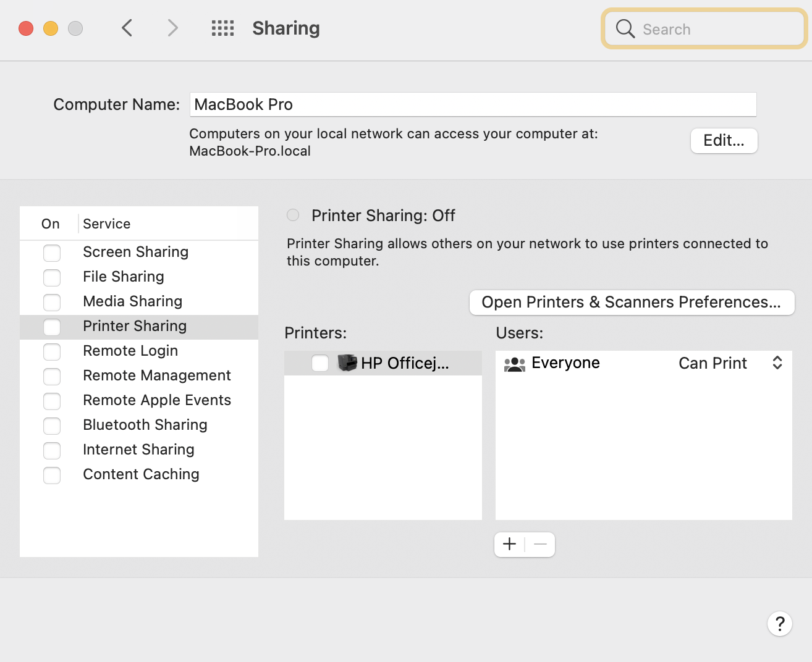This screenshot has width=812, height=662.
Task: Click the magnifying glass search icon
Action: click(x=625, y=28)
